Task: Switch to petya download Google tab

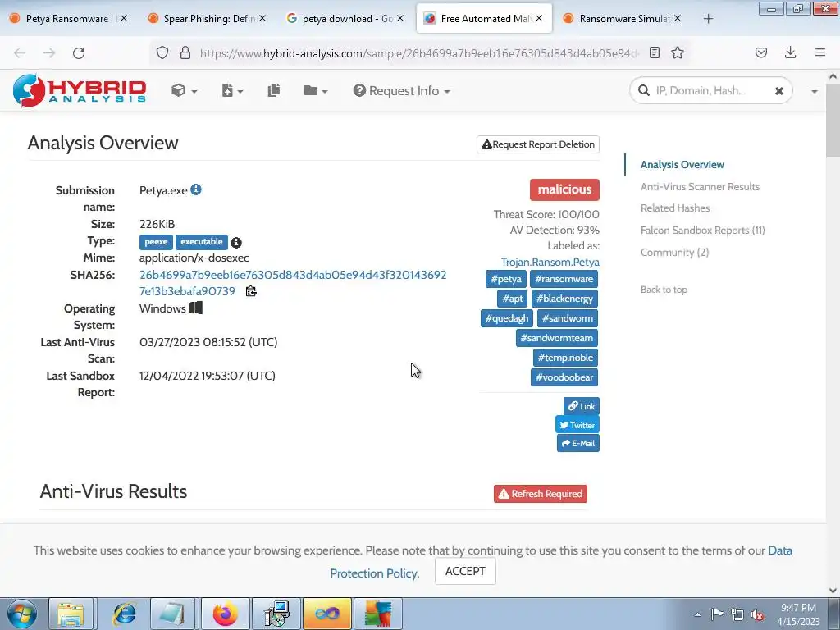Action: (347, 18)
